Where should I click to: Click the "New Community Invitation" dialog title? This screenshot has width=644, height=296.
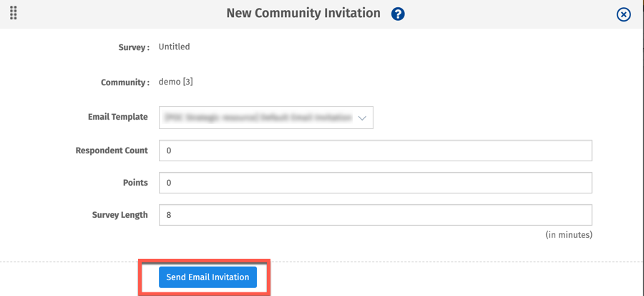[303, 13]
